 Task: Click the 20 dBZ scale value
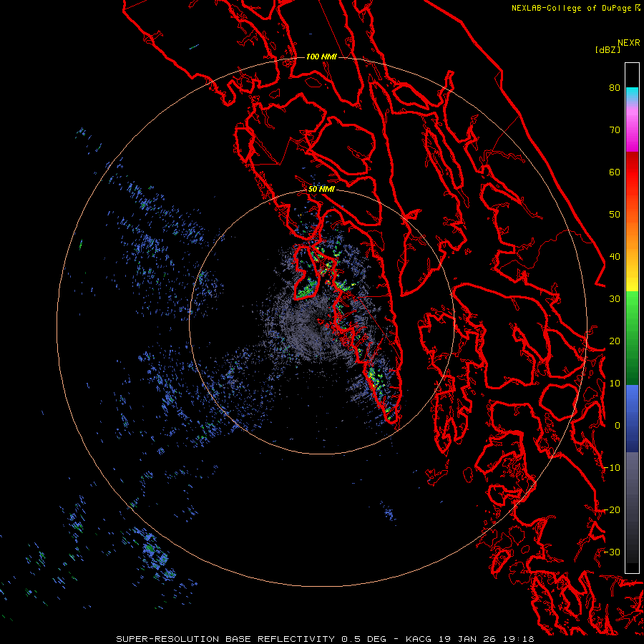[x=615, y=341]
